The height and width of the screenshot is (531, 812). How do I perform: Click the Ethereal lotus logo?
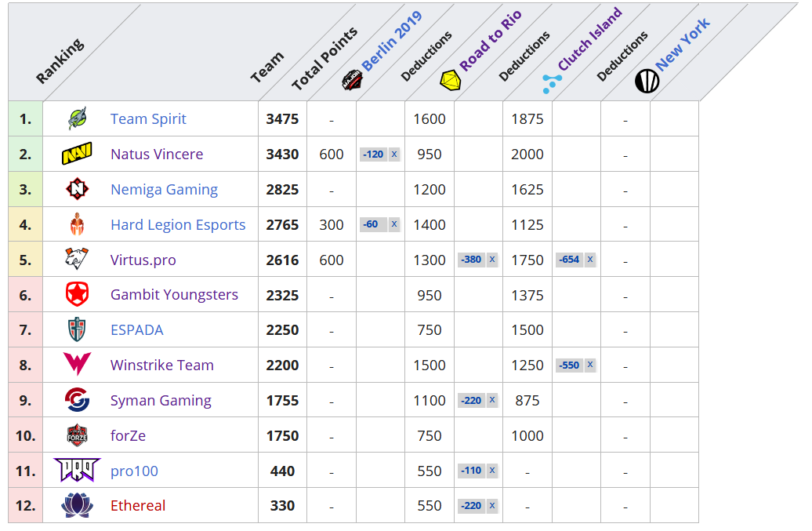77,505
